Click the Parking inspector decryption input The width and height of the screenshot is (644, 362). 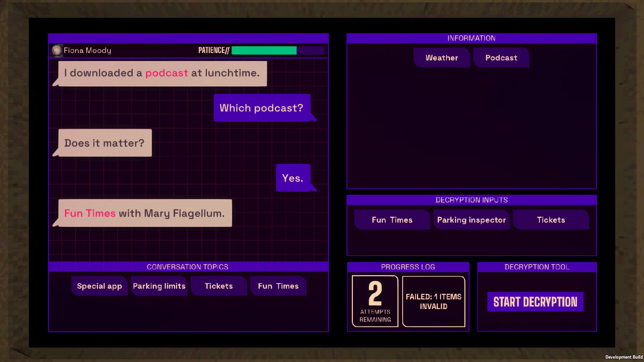[x=471, y=220]
